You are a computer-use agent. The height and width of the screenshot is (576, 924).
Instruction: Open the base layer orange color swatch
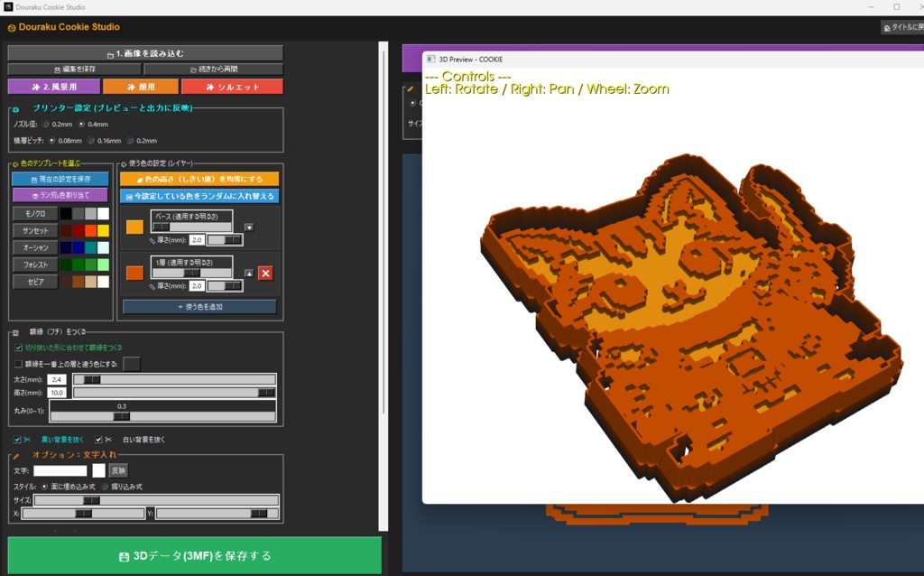click(135, 227)
